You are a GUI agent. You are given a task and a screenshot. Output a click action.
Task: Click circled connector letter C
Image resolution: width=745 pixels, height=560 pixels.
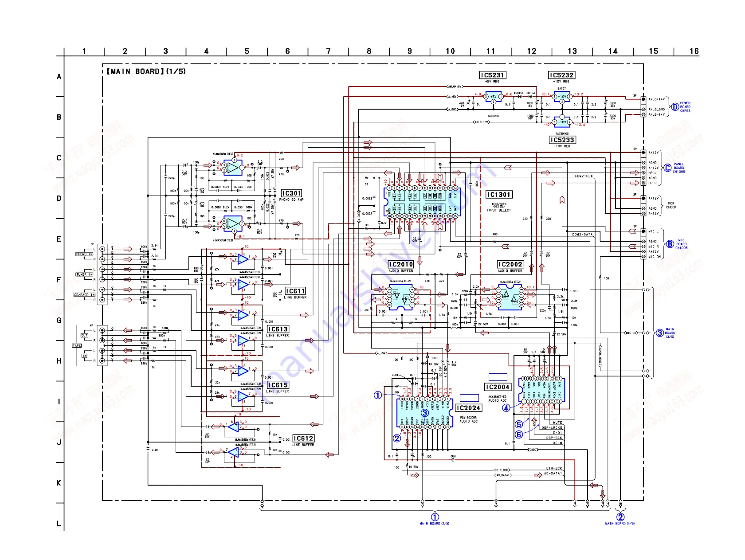(x=667, y=168)
